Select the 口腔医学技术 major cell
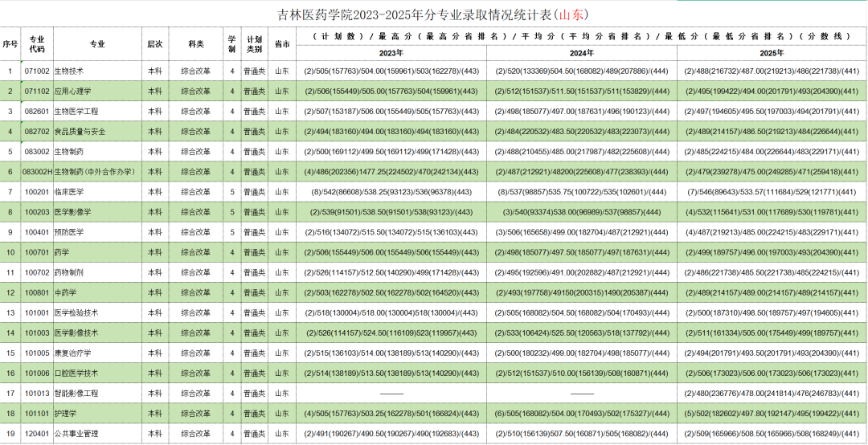The height and width of the screenshot is (445, 868). [97, 373]
